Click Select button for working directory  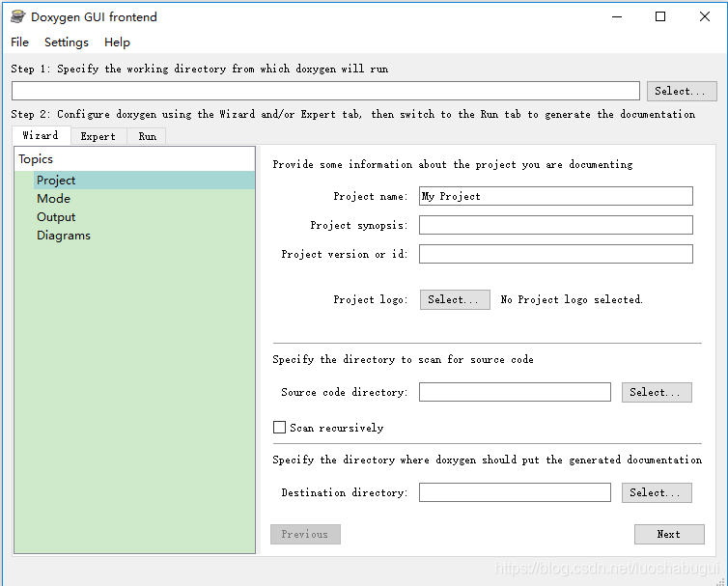(682, 91)
